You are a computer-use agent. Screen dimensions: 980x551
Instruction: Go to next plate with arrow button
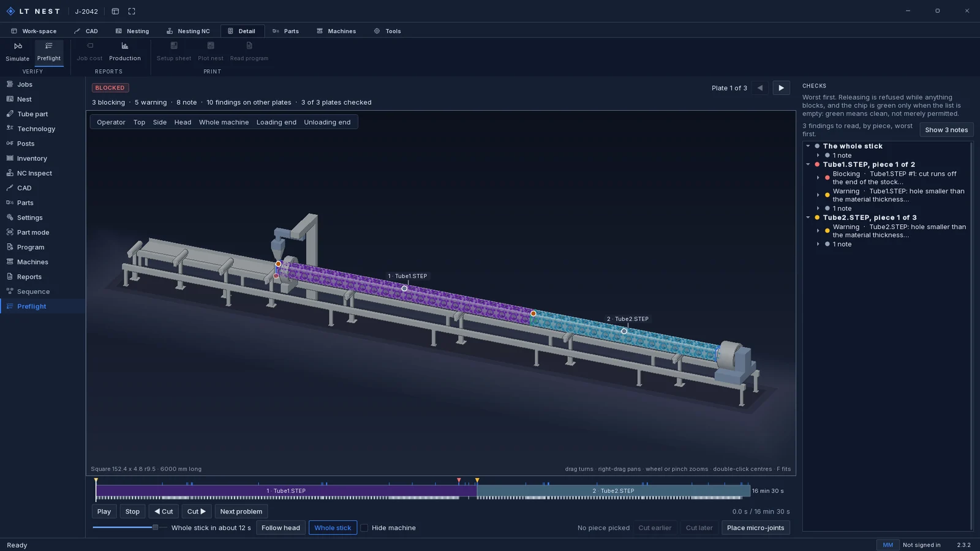pyautogui.click(x=781, y=88)
